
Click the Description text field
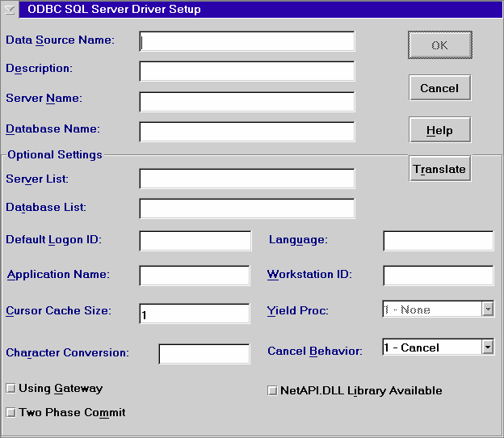coord(247,71)
